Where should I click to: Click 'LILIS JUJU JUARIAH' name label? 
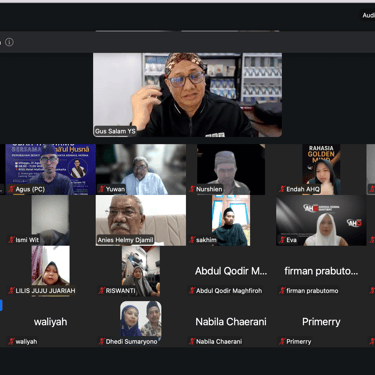[45, 291]
